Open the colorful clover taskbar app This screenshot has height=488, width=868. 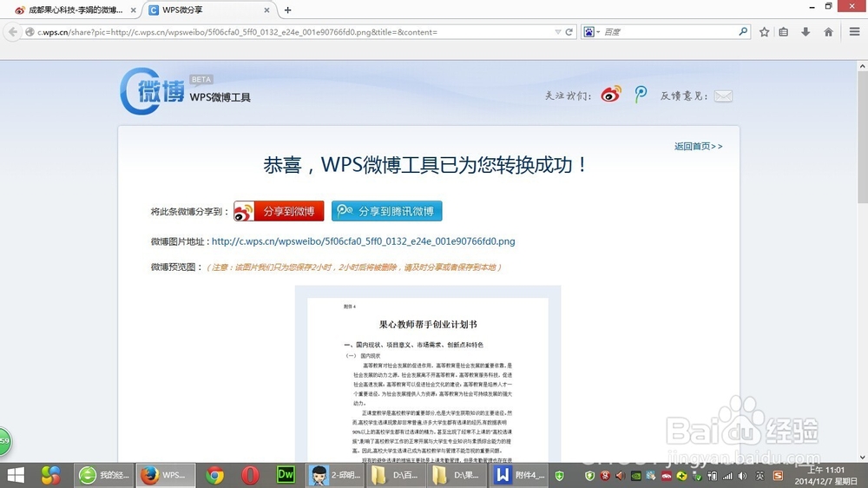(x=50, y=475)
